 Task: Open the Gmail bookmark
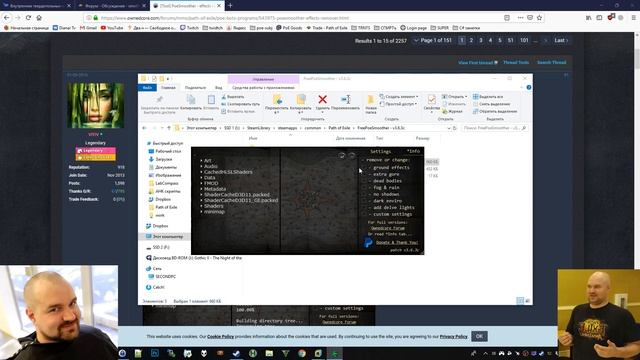[88, 28]
